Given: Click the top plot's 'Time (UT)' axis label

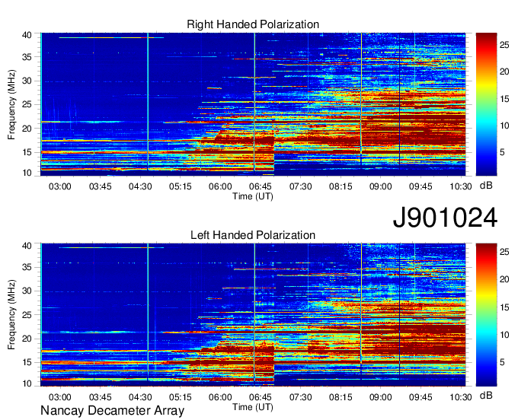Looking at the screenshot, I should click(253, 196).
